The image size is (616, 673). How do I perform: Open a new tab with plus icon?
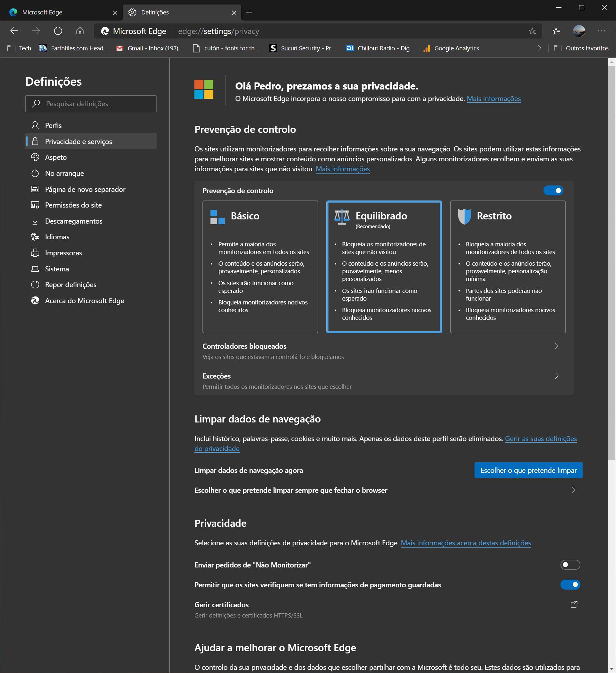249,13
